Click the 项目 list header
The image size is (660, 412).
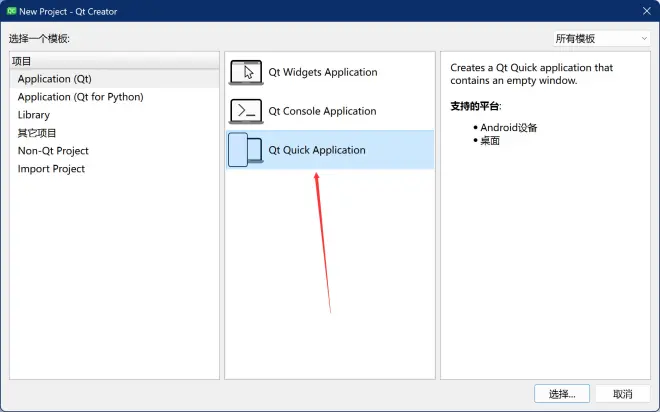tap(114, 61)
